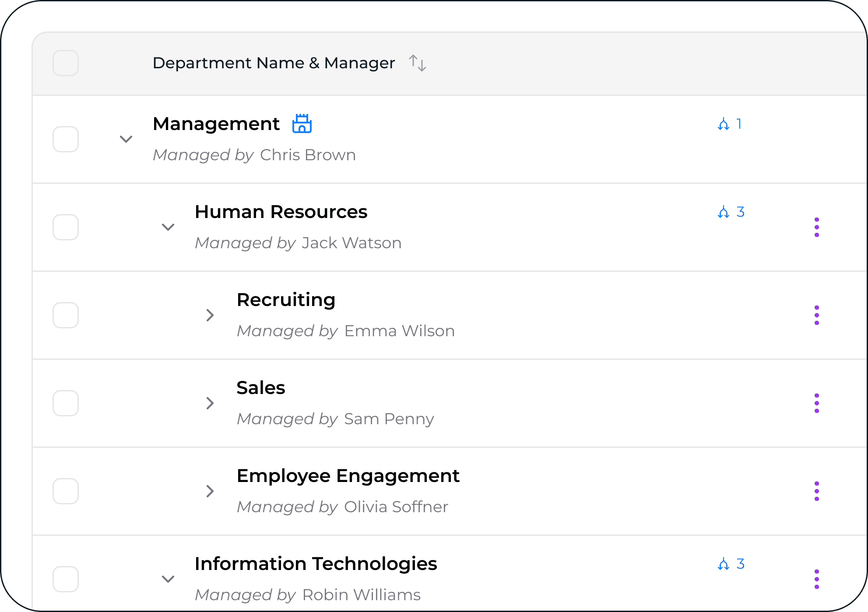Expand the Recruiting department
This screenshot has height=612, width=868.
click(x=210, y=315)
